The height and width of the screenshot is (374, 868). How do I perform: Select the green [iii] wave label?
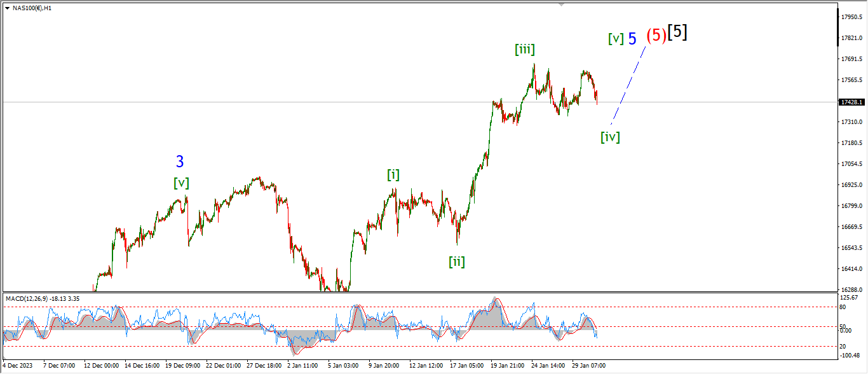click(524, 50)
